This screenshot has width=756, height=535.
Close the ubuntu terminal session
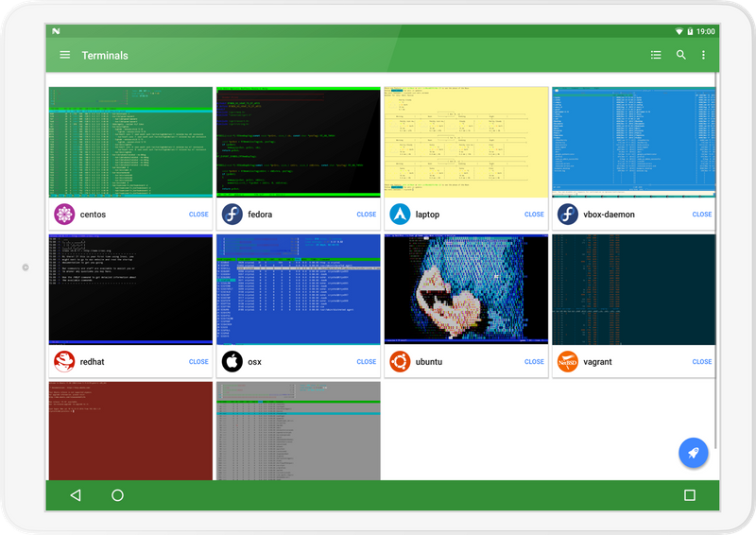click(534, 361)
